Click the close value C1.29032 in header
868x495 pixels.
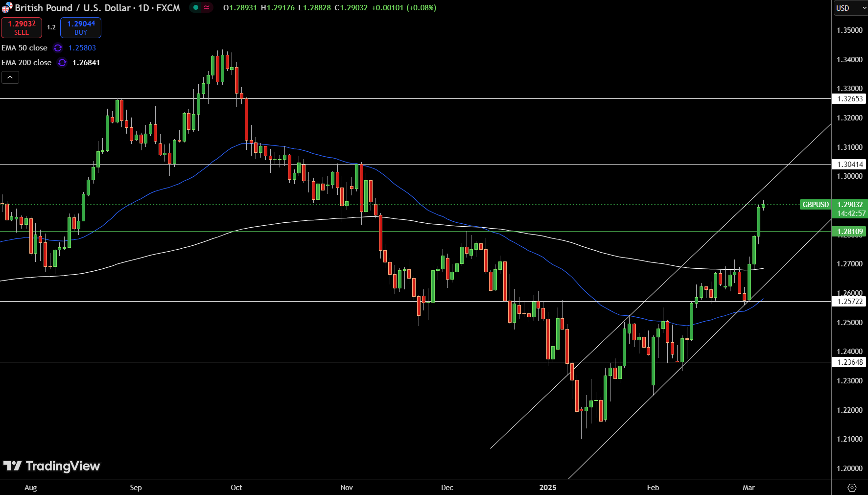click(x=351, y=8)
